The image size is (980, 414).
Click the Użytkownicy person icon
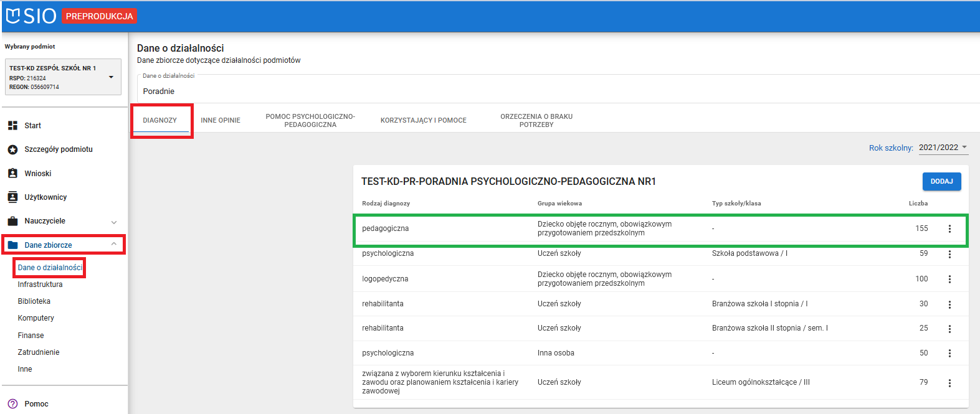pos(12,197)
